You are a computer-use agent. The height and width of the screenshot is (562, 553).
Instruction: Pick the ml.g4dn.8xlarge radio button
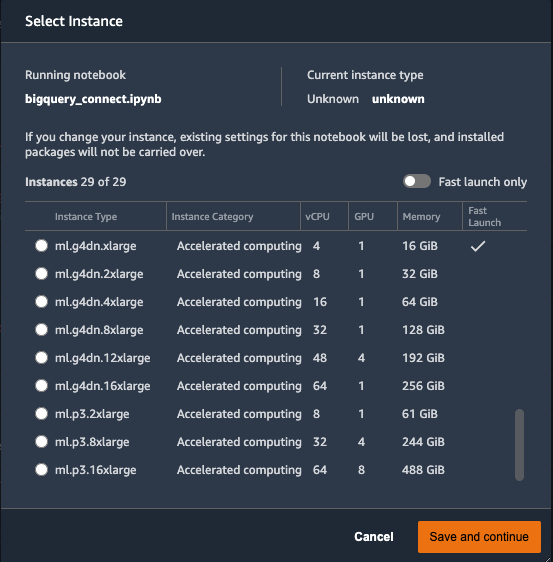coord(42,330)
